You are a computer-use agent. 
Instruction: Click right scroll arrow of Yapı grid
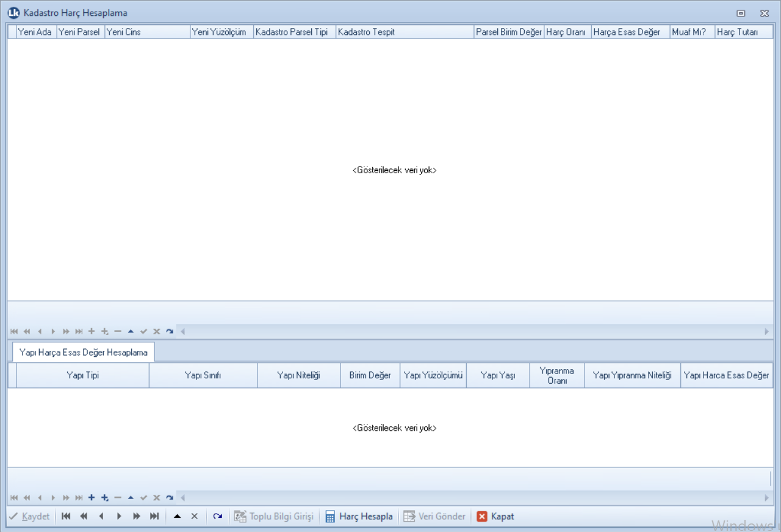pos(767,498)
